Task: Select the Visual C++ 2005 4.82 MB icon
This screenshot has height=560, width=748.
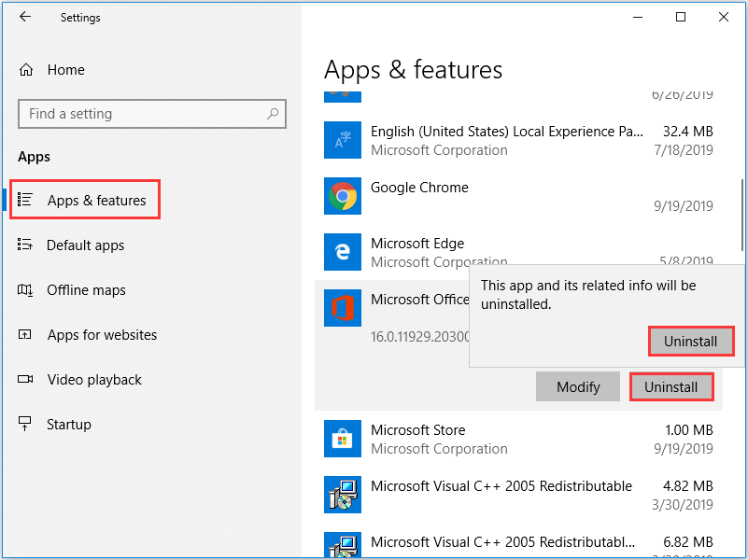Action: [x=342, y=495]
